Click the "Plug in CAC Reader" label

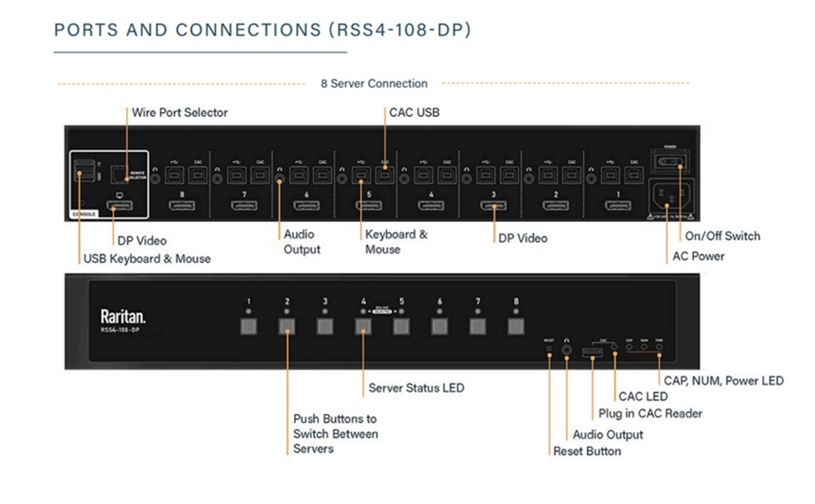[650, 414]
